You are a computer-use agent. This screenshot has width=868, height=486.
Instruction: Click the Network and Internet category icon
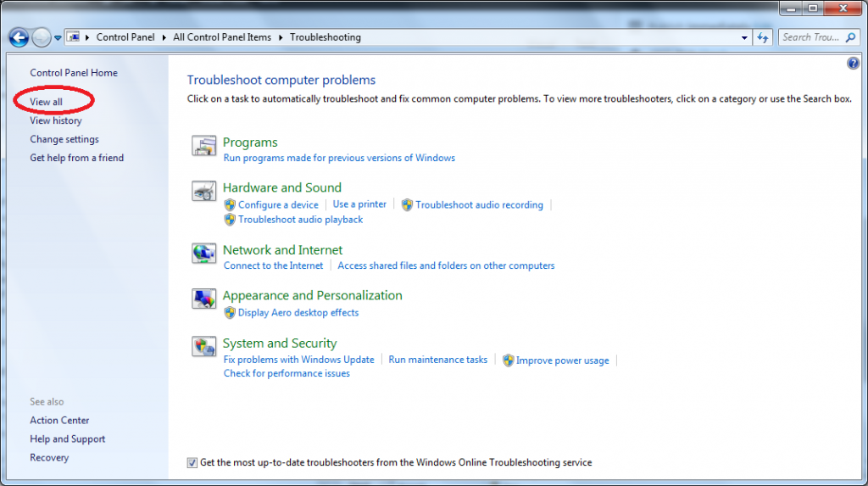click(203, 254)
